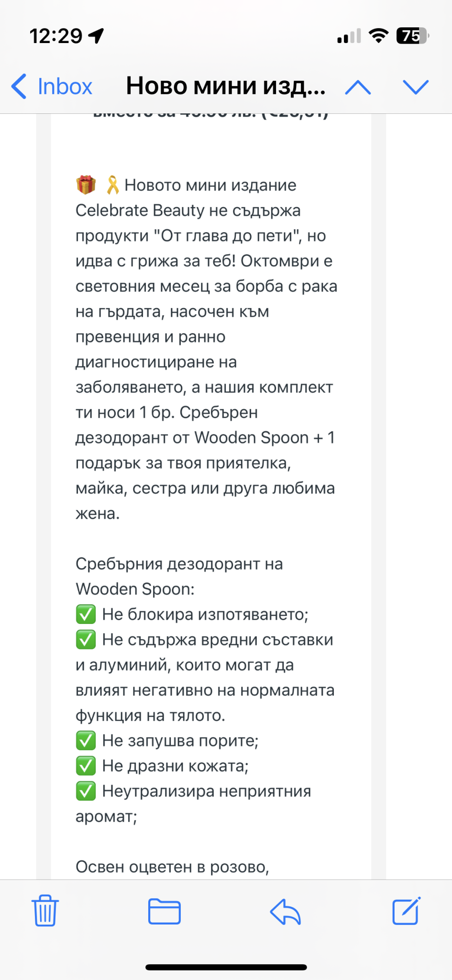This screenshot has width=452, height=980.
Task: Tap the status bar clock 12:29
Action: click(56, 36)
